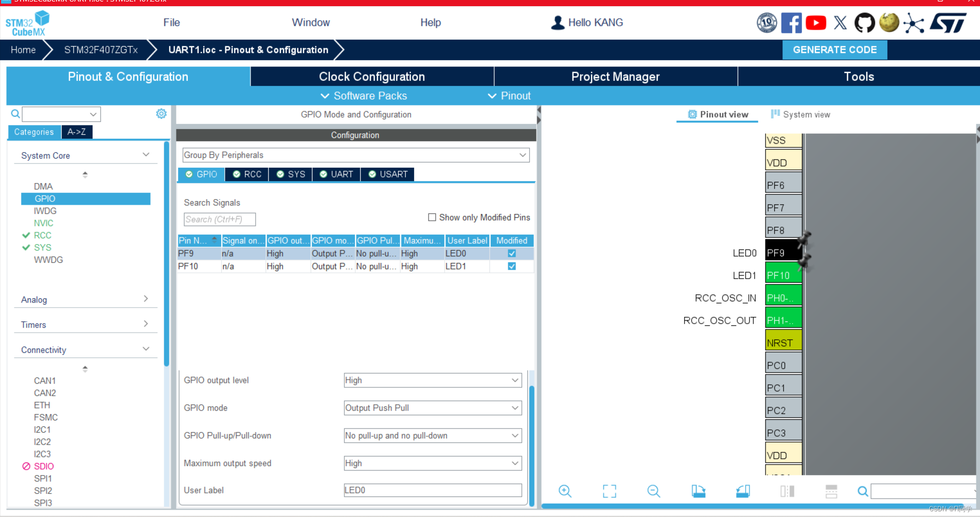Open the Pinout dropdown menu
980x517 pixels.
tap(509, 96)
